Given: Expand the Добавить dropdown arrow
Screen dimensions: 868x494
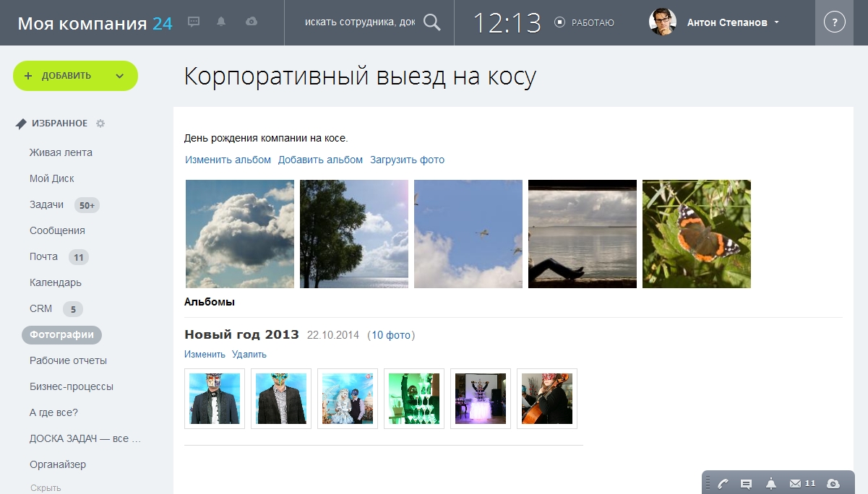Looking at the screenshot, I should coord(120,76).
